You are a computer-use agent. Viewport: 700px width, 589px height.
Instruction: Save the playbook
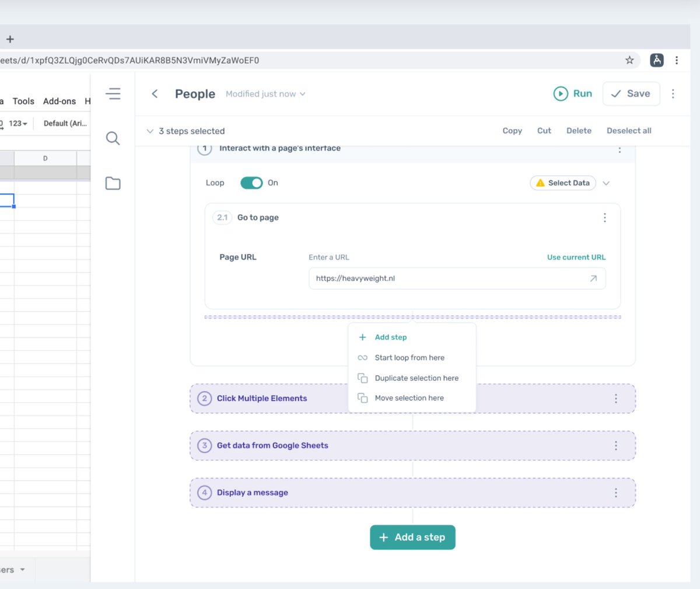631,93
